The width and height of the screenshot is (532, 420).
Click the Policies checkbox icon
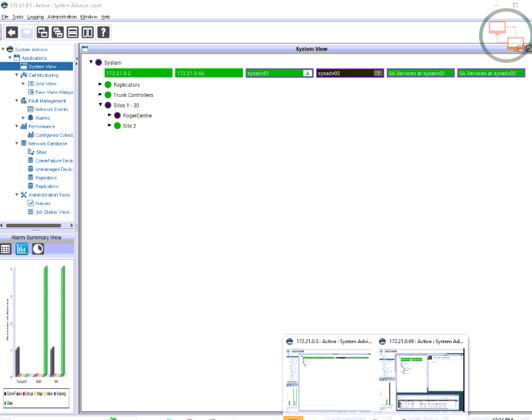(x=31, y=203)
